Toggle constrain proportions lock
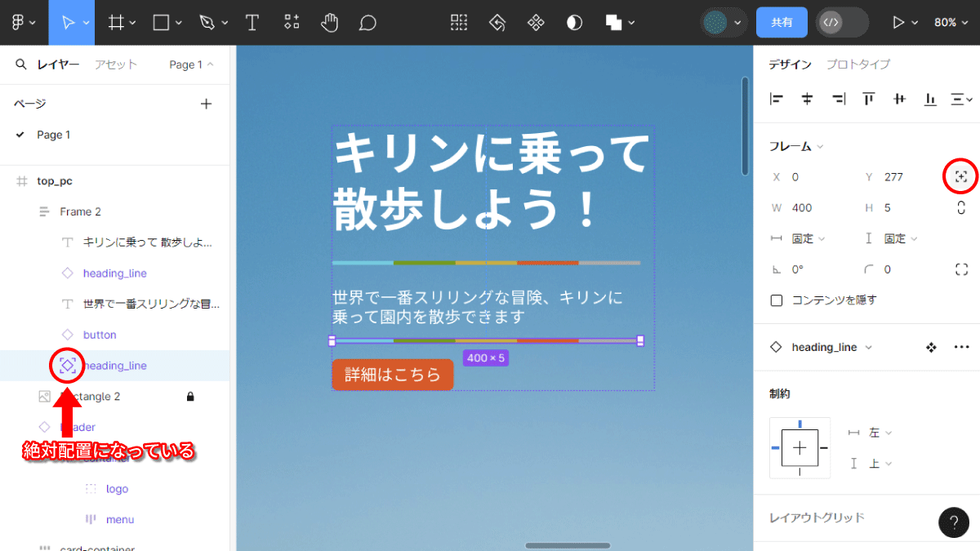980x551 pixels. click(961, 207)
